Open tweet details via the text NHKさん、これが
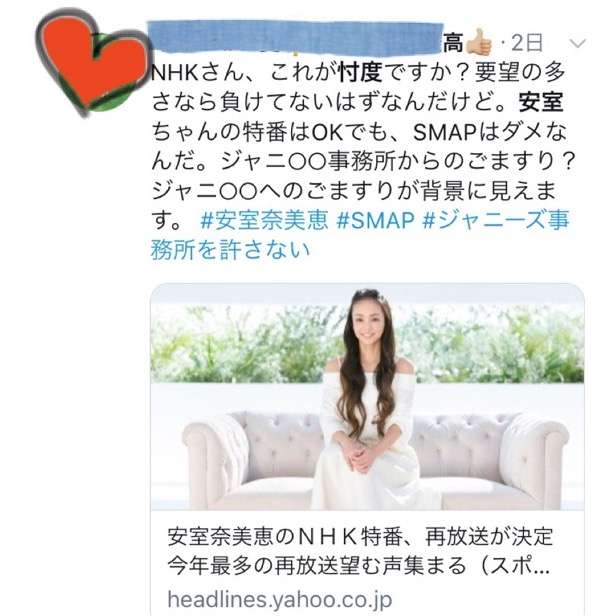This screenshot has height=616, width=610. (x=244, y=72)
